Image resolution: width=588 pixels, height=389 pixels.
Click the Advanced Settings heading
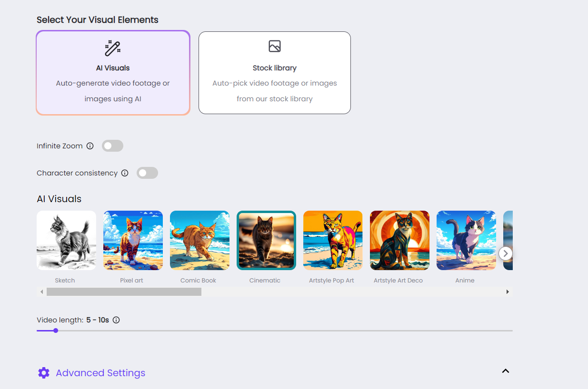click(x=100, y=373)
